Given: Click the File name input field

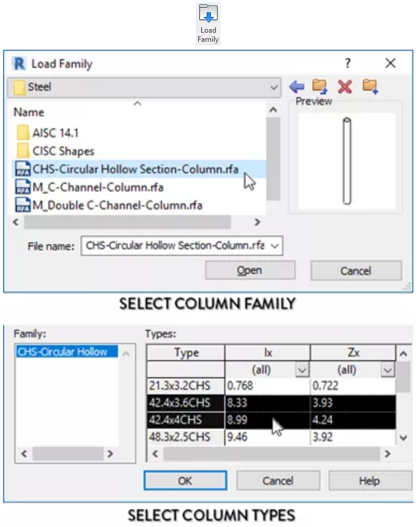Looking at the screenshot, I should click(182, 246).
